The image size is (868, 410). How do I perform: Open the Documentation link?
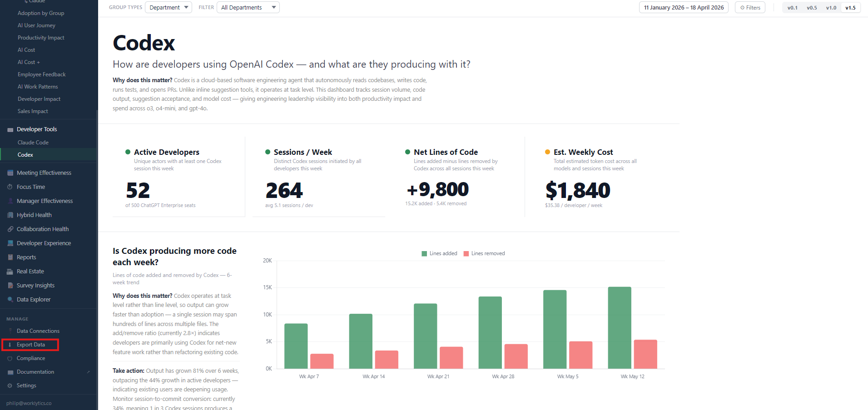(x=35, y=372)
